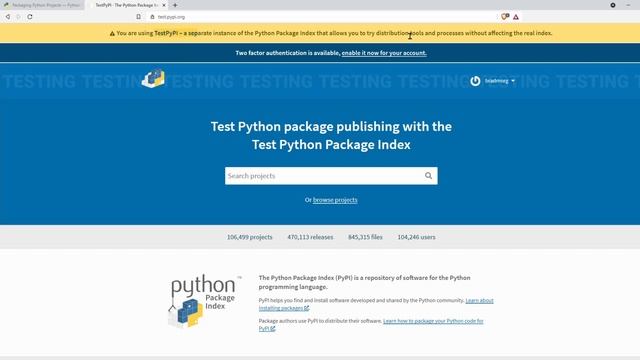Open Learn how to package Python code link
Image resolution: width=640 pixels, height=360 pixels.
(x=371, y=325)
